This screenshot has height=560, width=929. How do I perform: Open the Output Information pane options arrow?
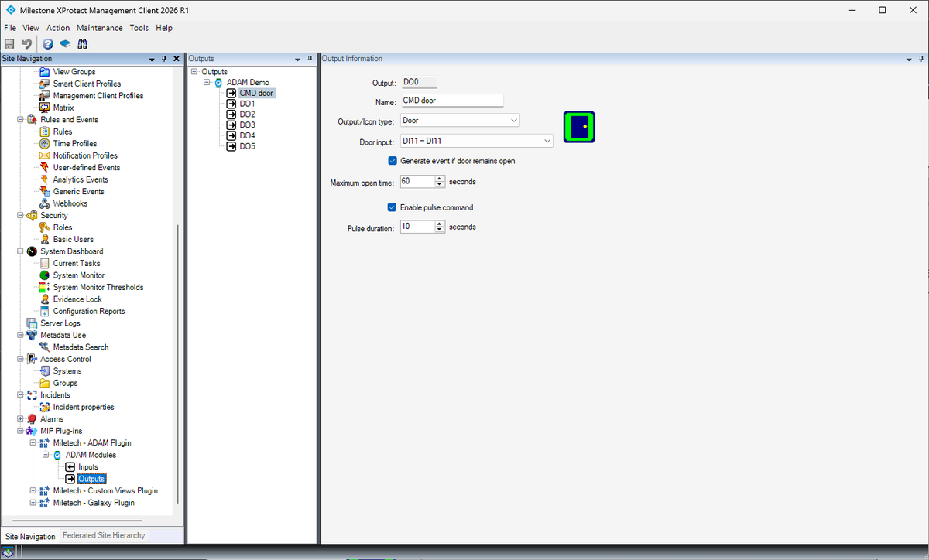coord(909,60)
